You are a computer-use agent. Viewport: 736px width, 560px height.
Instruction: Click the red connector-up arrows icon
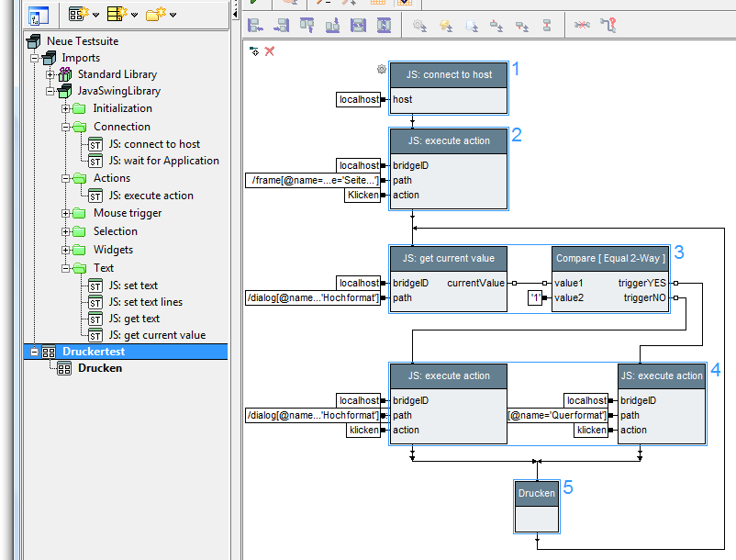[496, 26]
